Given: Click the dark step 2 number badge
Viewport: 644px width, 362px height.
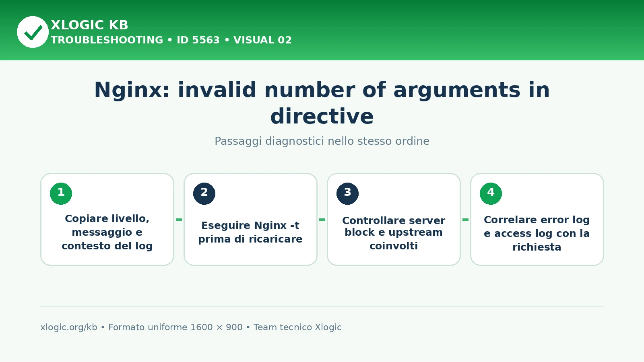Looking at the screenshot, I should (x=204, y=193).
